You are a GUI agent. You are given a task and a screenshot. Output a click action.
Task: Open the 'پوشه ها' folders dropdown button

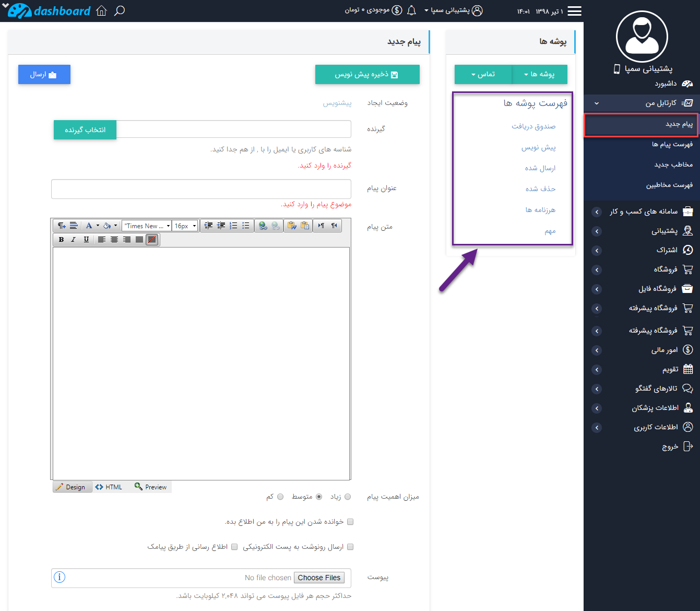(x=540, y=74)
